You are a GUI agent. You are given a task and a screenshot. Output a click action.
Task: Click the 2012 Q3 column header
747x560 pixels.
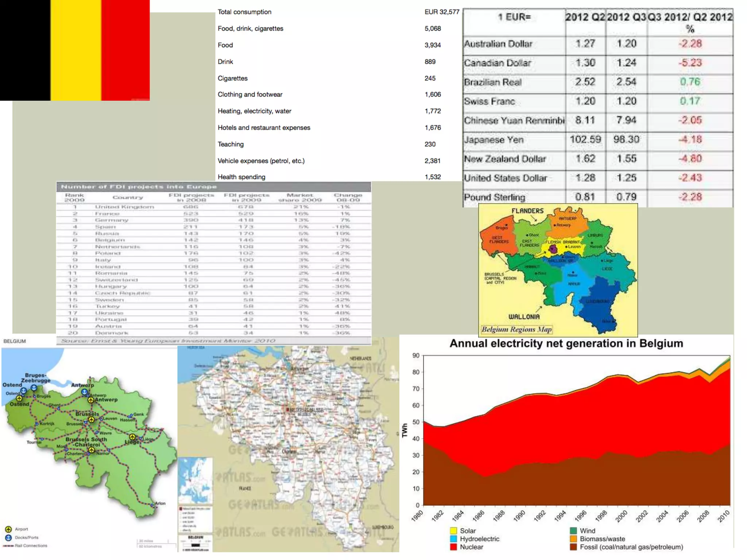(x=626, y=17)
